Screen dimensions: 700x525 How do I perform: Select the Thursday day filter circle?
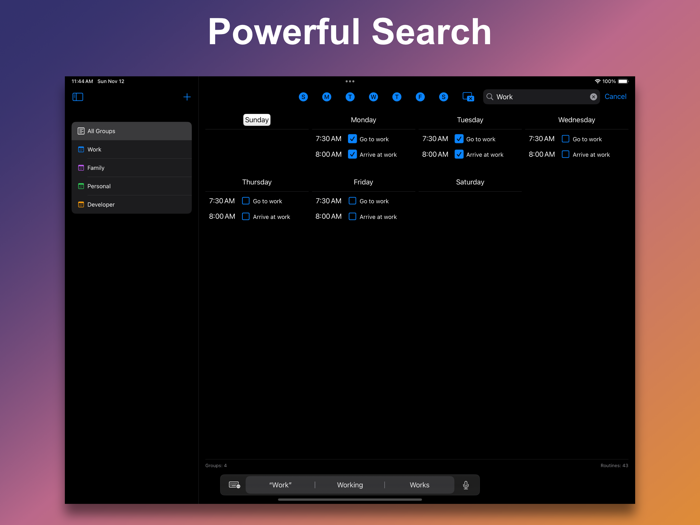397,97
